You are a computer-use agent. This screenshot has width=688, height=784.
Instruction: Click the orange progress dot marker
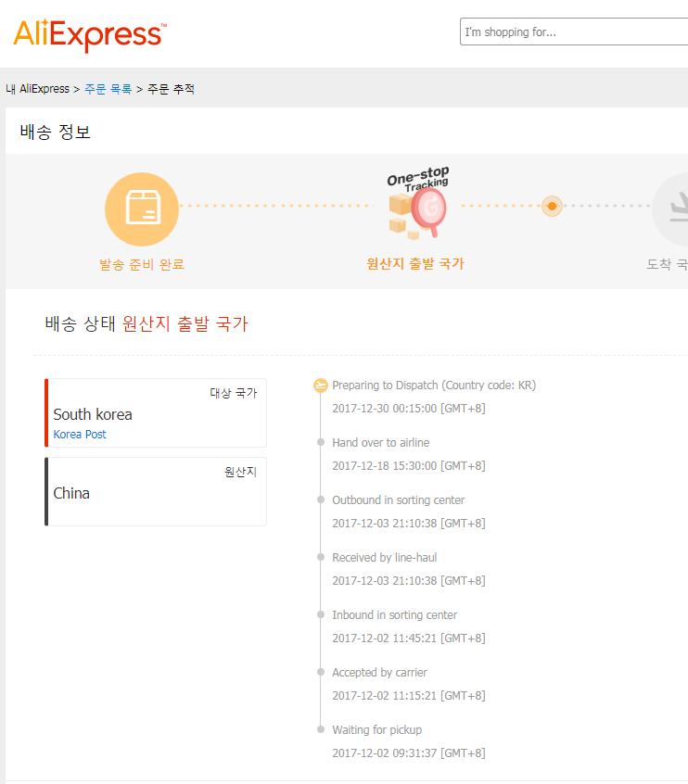552,206
